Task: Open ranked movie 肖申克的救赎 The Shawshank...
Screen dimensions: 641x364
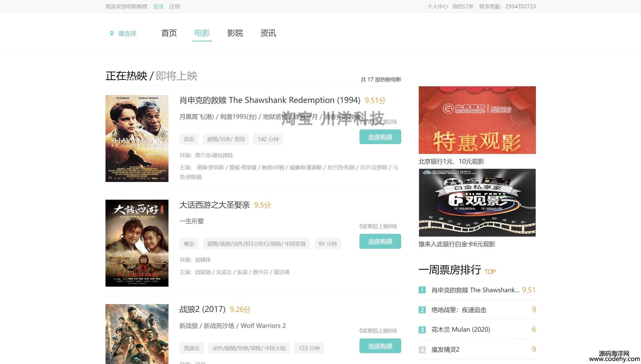Action: (x=475, y=290)
